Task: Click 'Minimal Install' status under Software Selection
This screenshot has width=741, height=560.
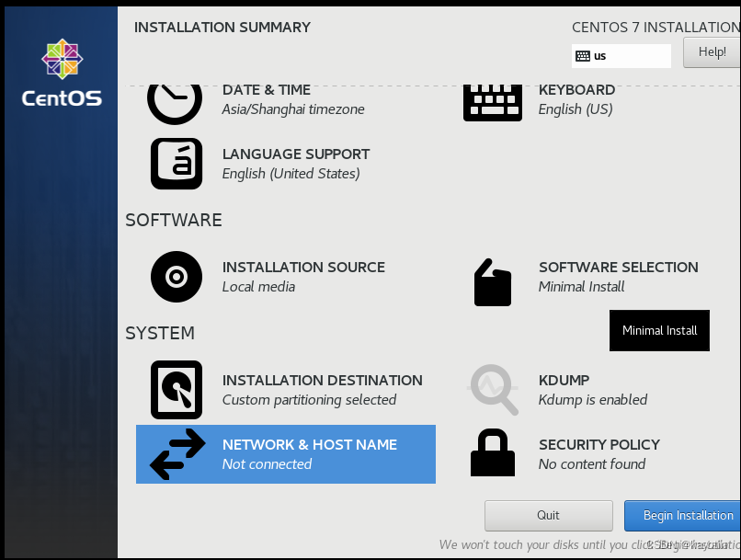Action: coord(581,287)
